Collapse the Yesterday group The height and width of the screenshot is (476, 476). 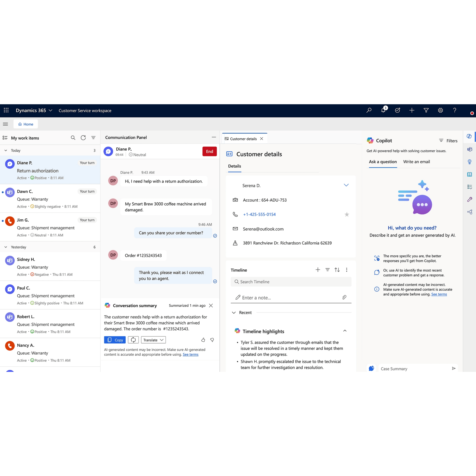6,247
